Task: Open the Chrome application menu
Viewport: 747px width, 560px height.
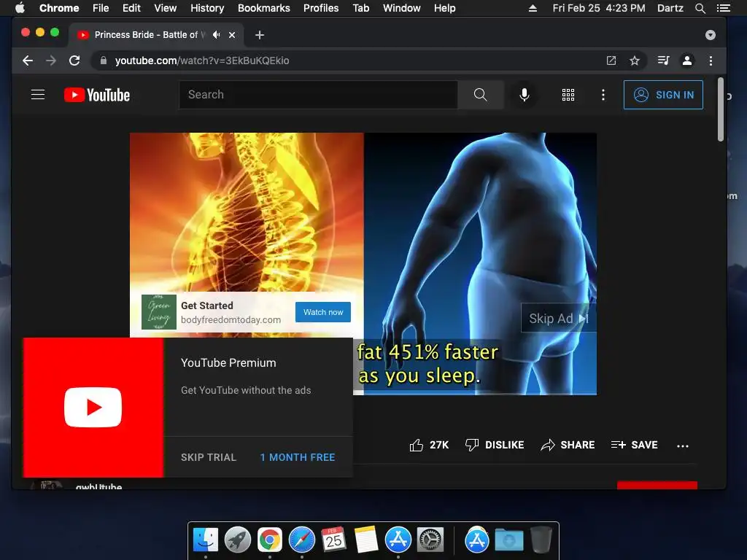Action: (x=59, y=8)
